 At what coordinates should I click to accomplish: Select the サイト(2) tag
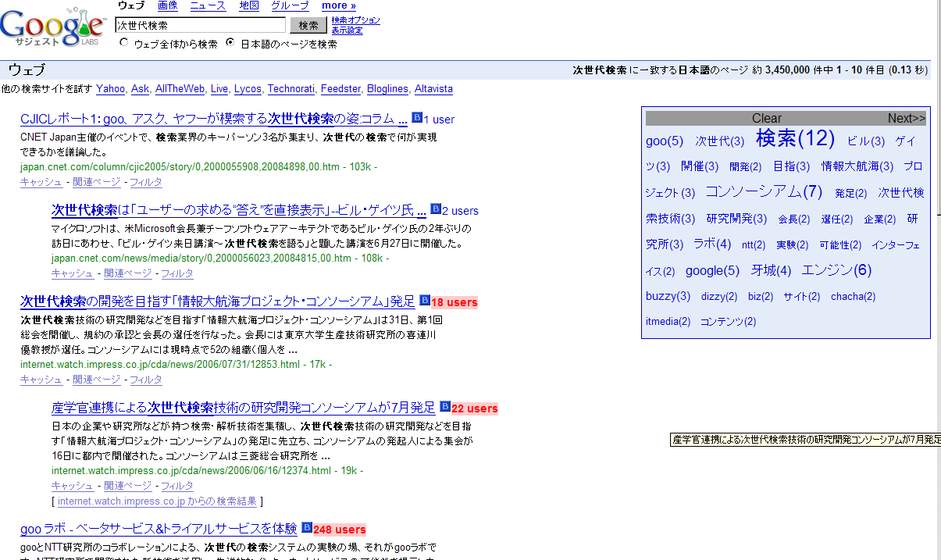[802, 297]
